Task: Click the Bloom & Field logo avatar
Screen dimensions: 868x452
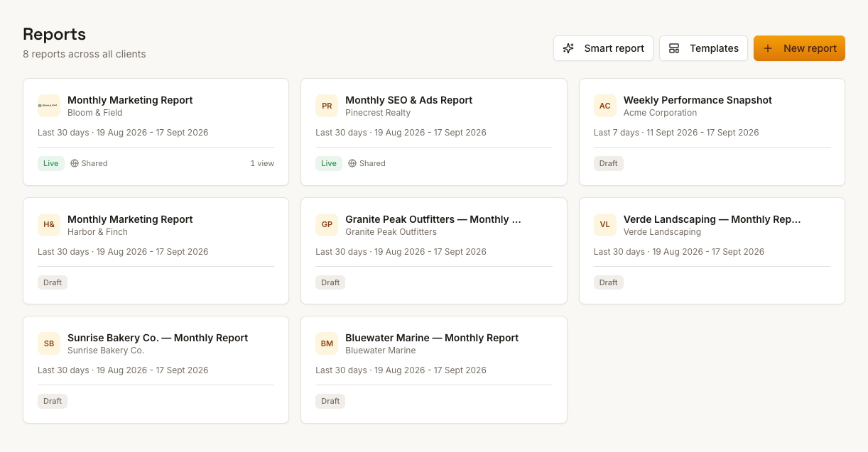Action: pos(49,106)
